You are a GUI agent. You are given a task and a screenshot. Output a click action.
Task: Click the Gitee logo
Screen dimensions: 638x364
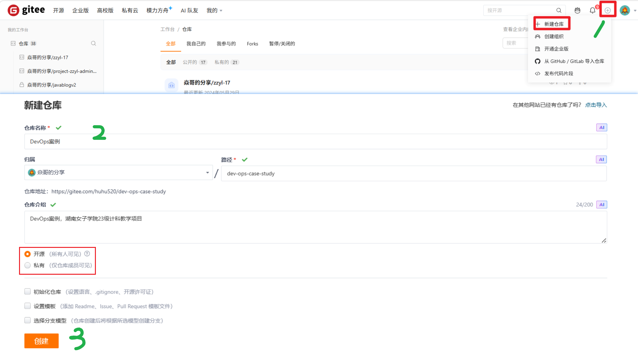pyautogui.click(x=26, y=10)
